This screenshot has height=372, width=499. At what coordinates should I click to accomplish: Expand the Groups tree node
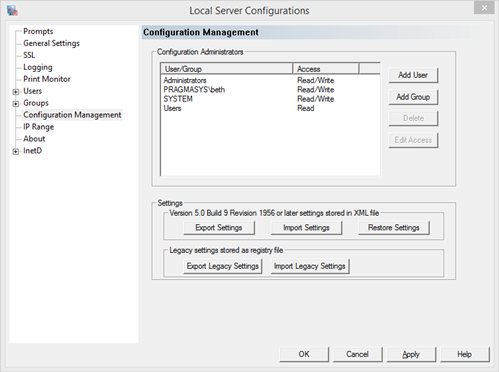click(x=16, y=104)
